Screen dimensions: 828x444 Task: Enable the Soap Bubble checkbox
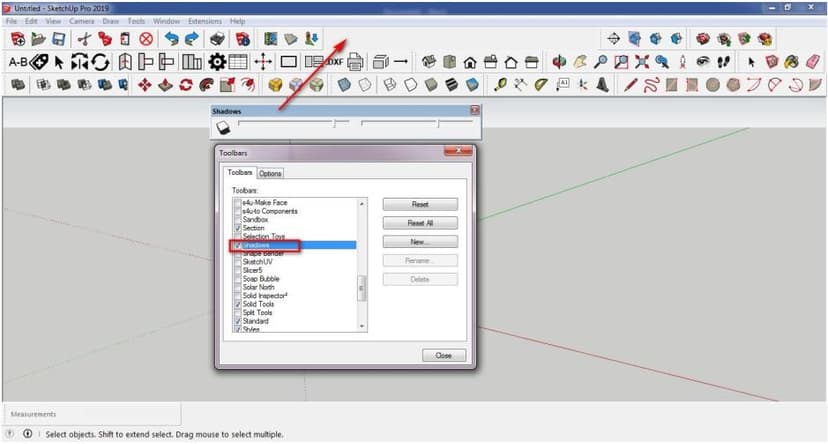238,279
